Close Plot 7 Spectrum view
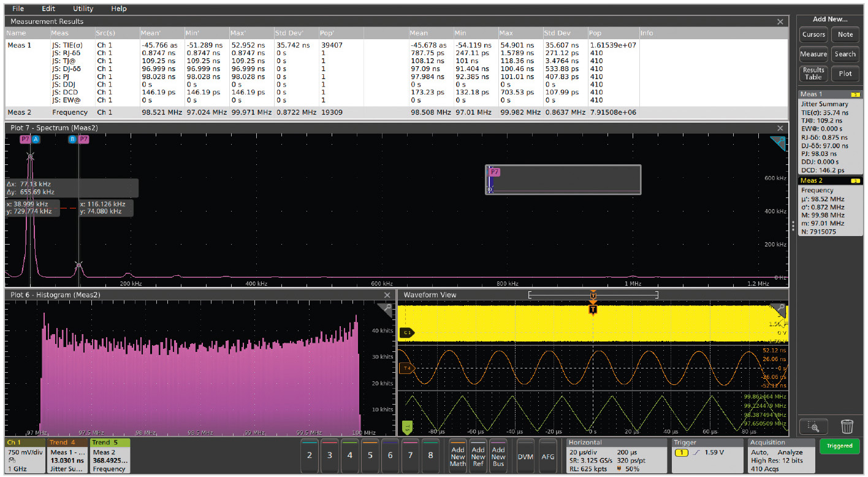 780,128
